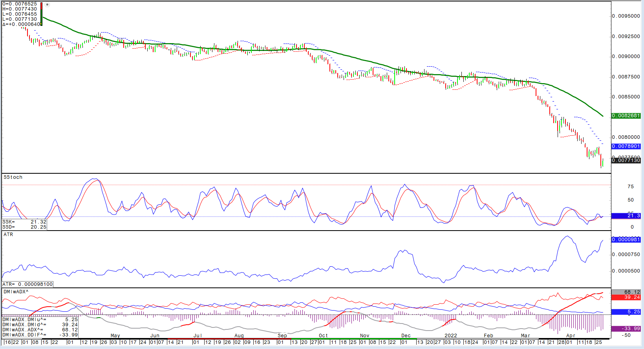The image size is (644, 349).
Task: Click the May label on the time axis
Action: tap(115, 336)
